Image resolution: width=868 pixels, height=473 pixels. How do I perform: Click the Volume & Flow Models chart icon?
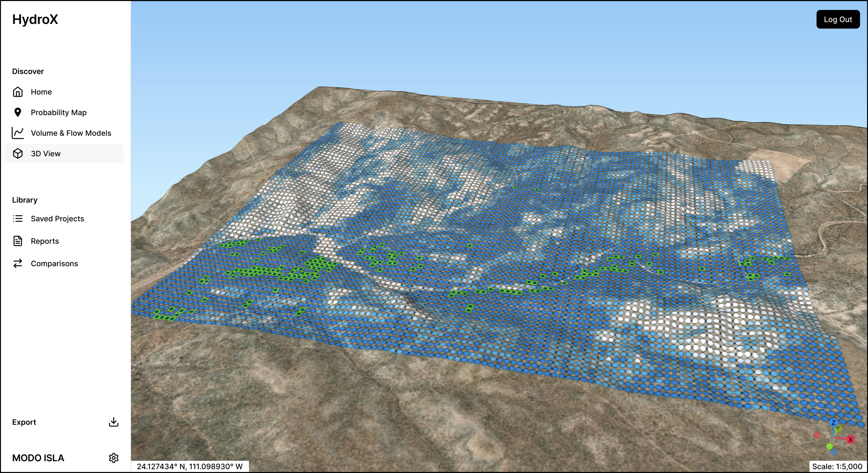[18, 133]
